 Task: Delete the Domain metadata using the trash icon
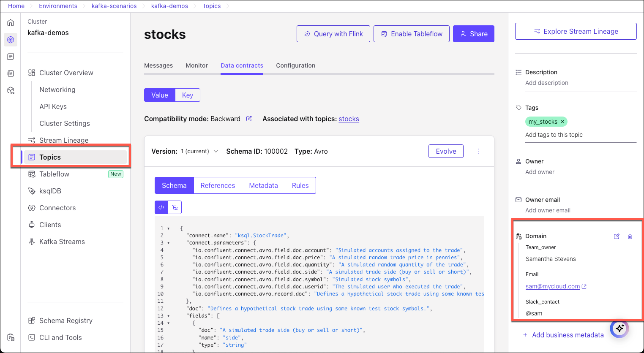pyautogui.click(x=630, y=236)
